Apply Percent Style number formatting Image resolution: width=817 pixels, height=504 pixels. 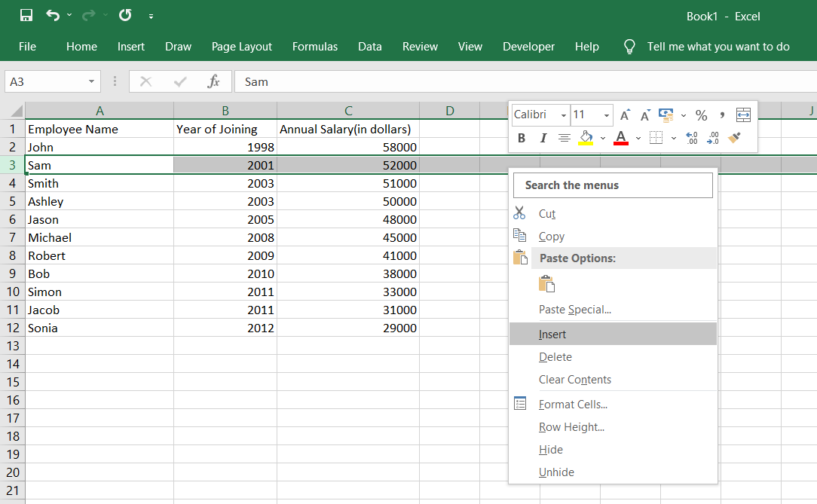(701, 115)
